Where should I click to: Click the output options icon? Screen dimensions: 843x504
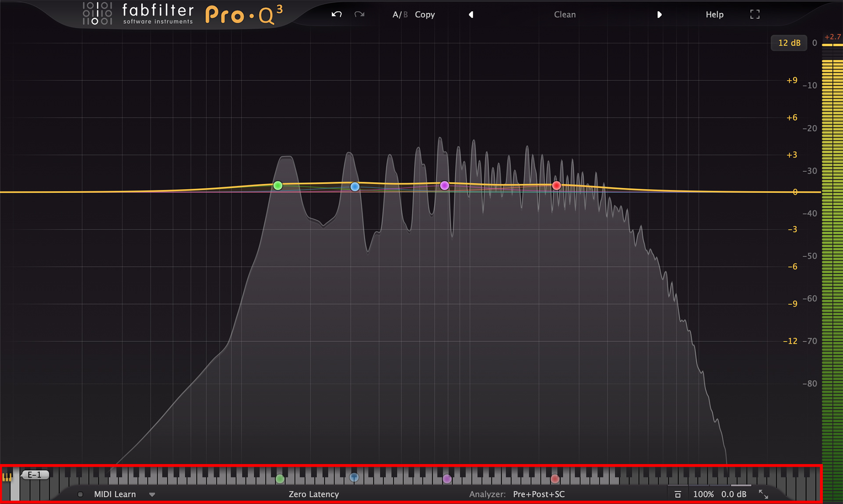click(677, 494)
